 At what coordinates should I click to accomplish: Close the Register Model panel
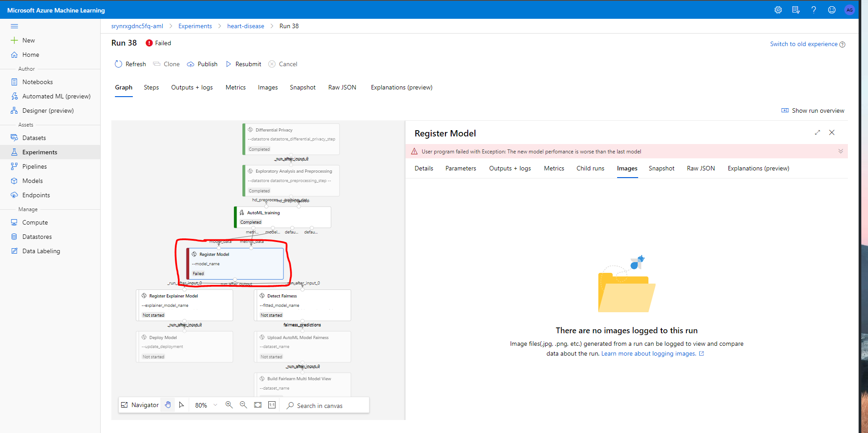tap(832, 132)
